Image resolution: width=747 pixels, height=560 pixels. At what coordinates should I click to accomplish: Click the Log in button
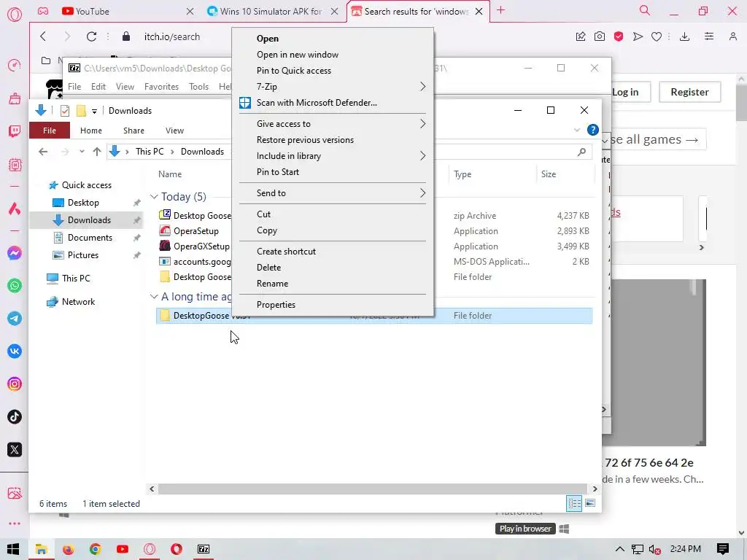(x=625, y=92)
